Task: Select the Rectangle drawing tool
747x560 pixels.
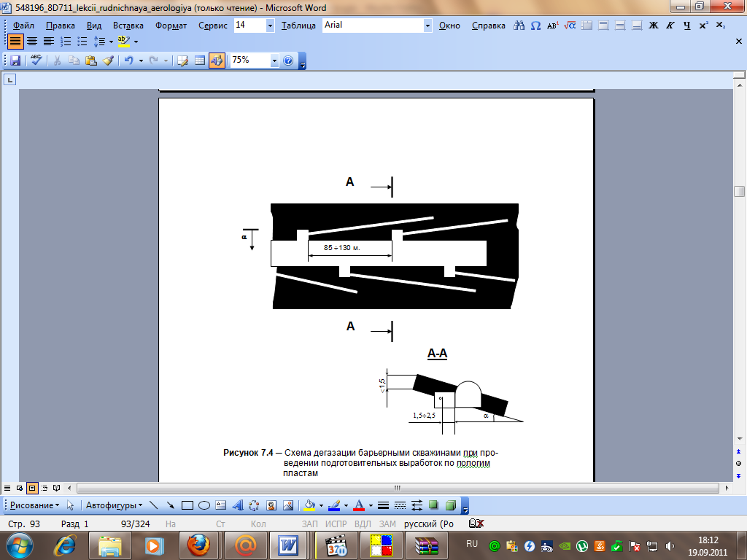Action: (187, 505)
